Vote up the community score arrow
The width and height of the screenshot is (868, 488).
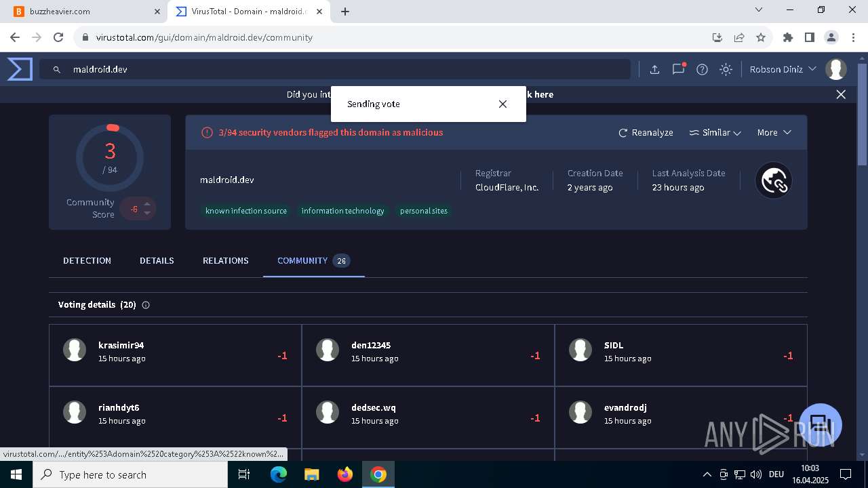tap(147, 203)
